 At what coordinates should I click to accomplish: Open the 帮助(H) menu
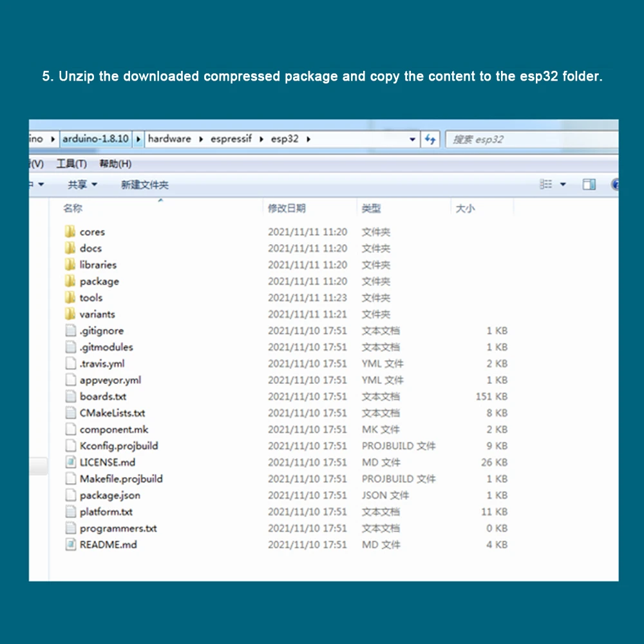[115, 164]
